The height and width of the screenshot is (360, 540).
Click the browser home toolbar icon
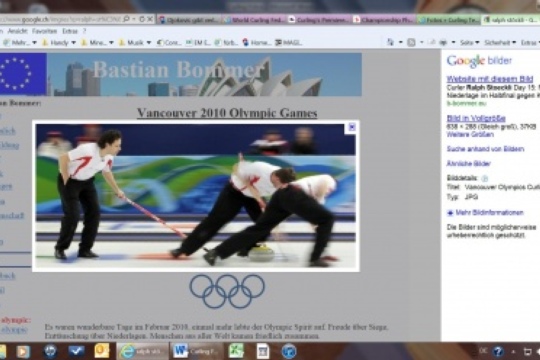(x=390, y=42)
